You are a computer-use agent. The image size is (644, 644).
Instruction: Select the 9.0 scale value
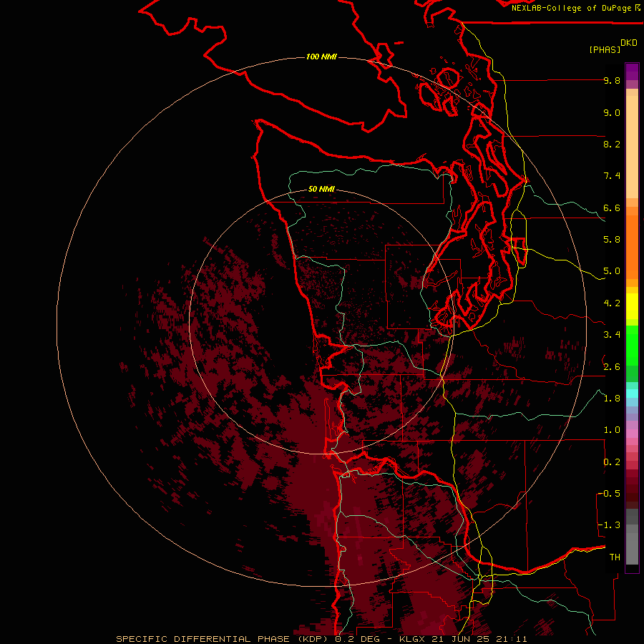coord(612,112)
